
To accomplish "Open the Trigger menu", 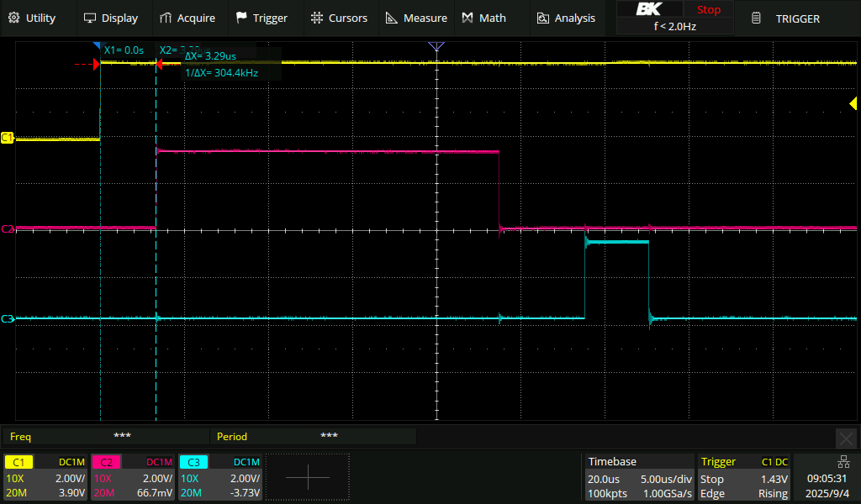I will (x=262, y=18).
